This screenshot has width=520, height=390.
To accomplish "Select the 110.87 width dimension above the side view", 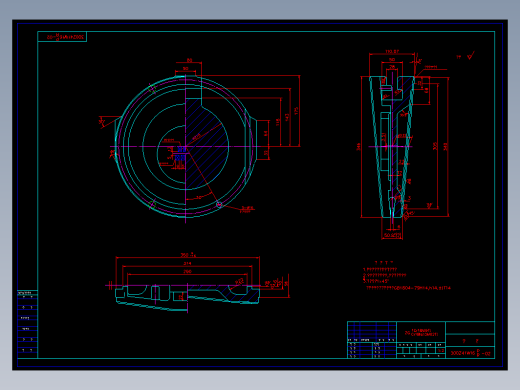I will click(x=392, y=51).
